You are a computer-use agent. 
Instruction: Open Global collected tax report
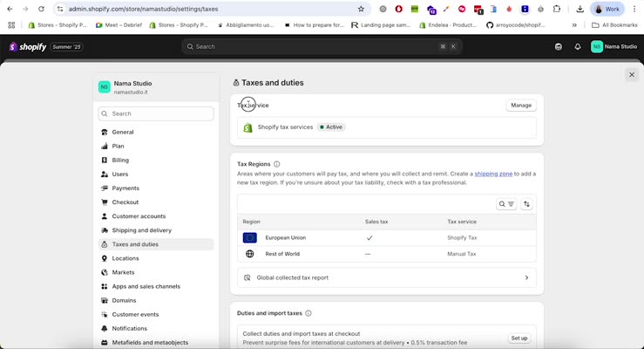point(386,277)
